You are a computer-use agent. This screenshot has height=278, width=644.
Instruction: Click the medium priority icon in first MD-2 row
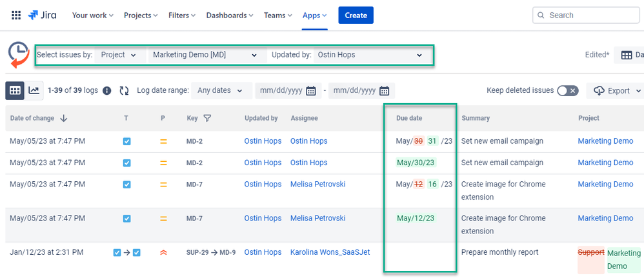coord(163,141)
